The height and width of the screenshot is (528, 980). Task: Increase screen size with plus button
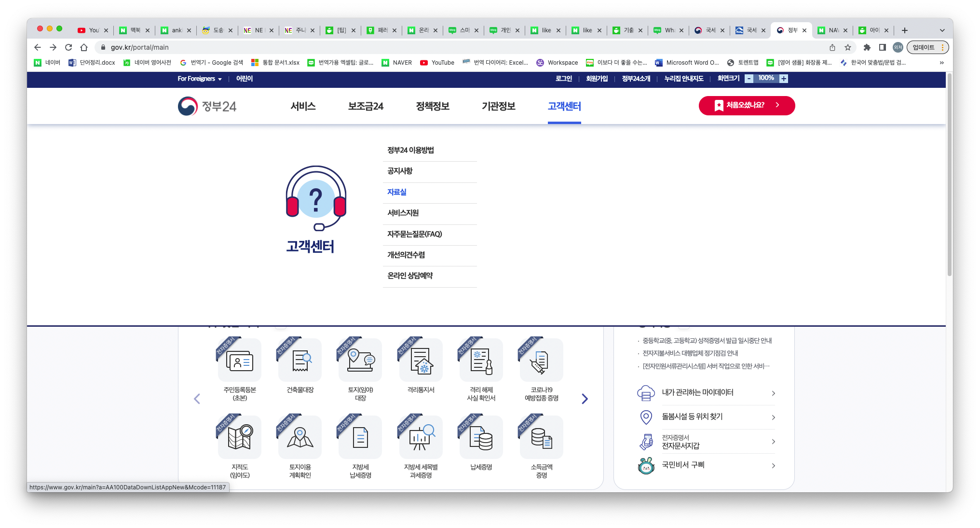point(784,79)
